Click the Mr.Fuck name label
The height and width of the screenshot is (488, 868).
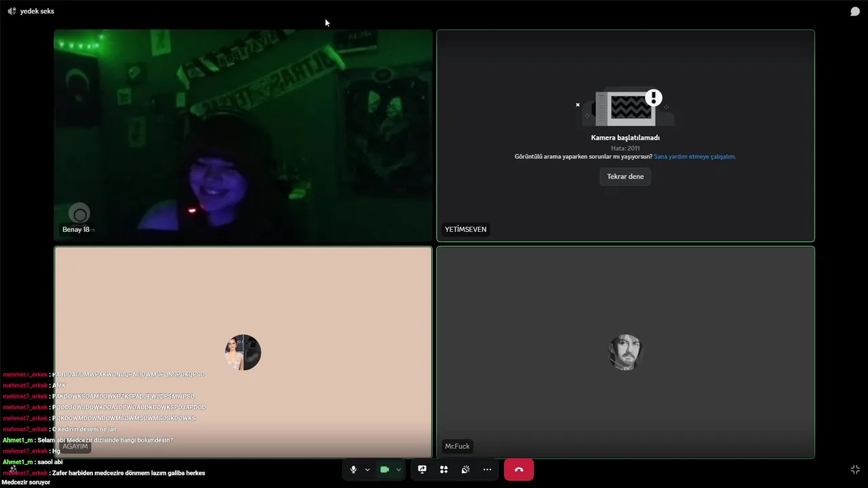[457, 447]
